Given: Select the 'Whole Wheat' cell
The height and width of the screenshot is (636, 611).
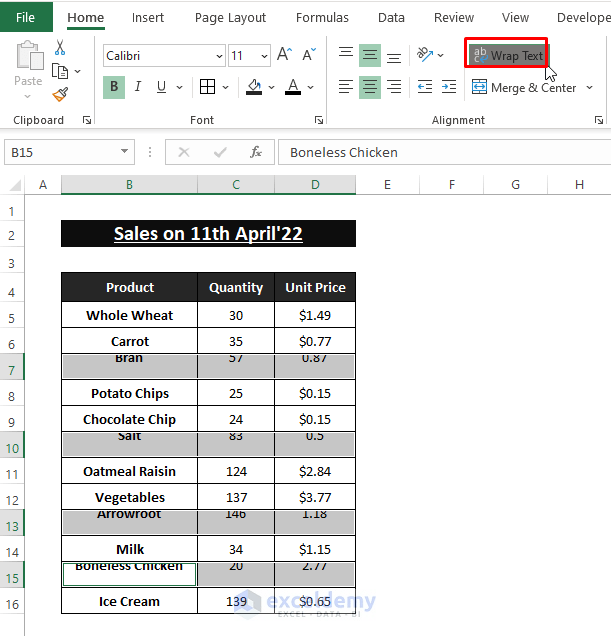Looking at the screenshot, I should tap(129, 315).
